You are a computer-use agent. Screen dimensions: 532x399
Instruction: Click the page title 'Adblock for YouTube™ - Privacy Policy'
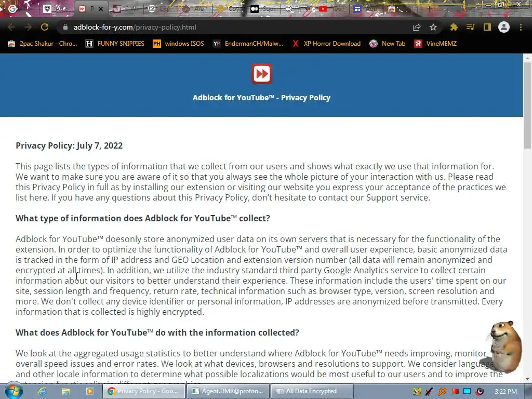(262, 98)
